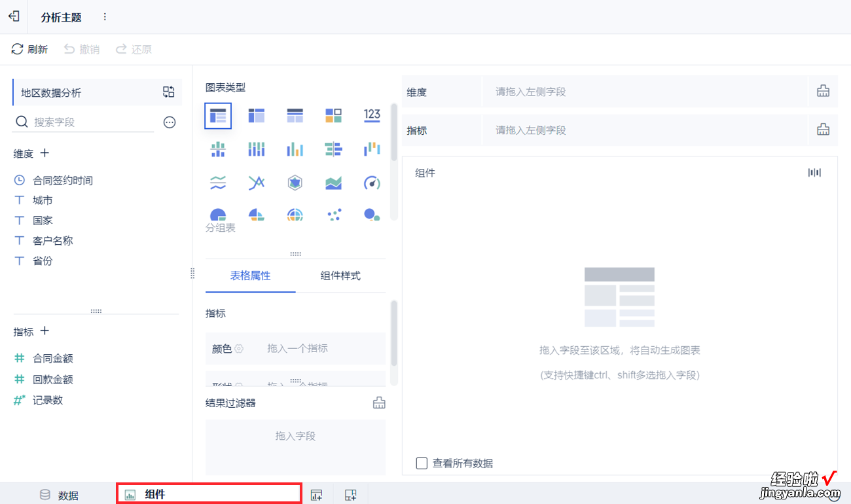Enable the 查看所有数据 checkbox
851x504 pixels.
(x=422, y=463)
